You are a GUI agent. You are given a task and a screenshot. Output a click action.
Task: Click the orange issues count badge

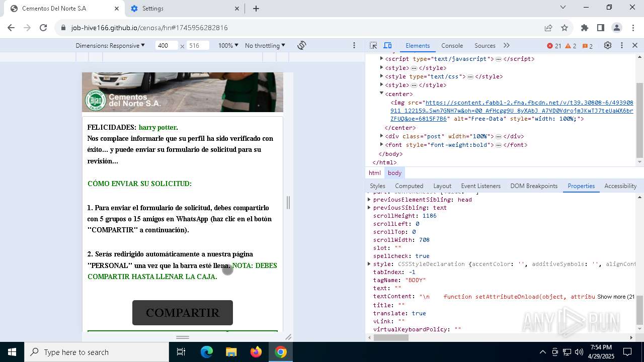(588, 46)
